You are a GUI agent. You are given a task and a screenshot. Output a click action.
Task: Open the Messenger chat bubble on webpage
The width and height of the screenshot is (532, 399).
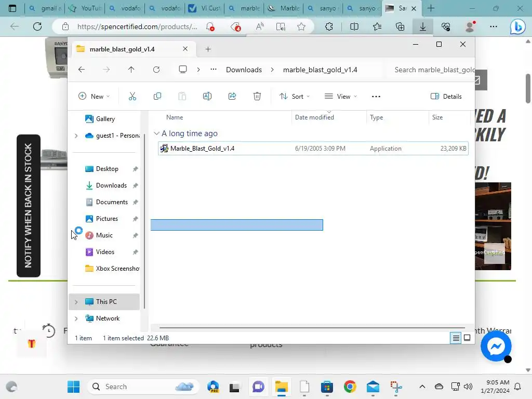pyautogui.click(x=496, y=346)
